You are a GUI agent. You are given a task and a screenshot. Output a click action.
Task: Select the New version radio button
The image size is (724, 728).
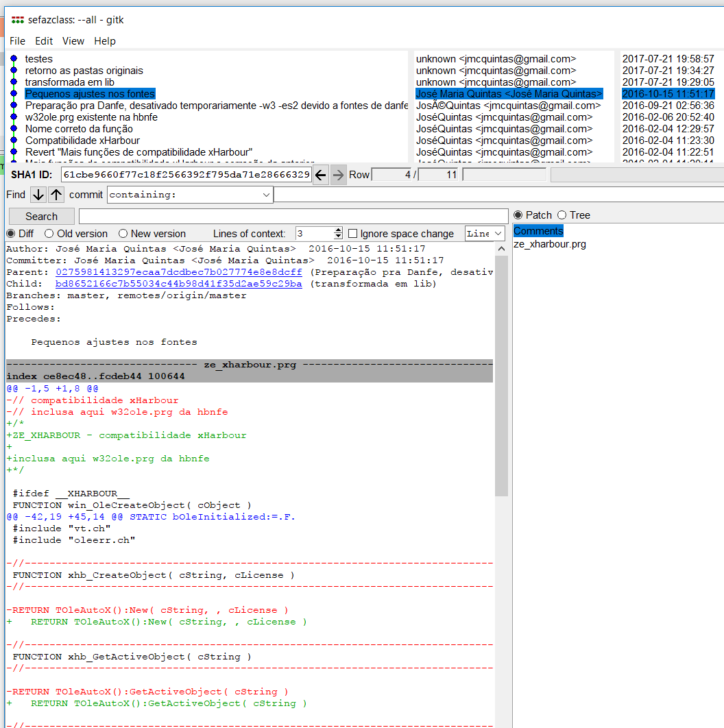[x=123, y=234]
